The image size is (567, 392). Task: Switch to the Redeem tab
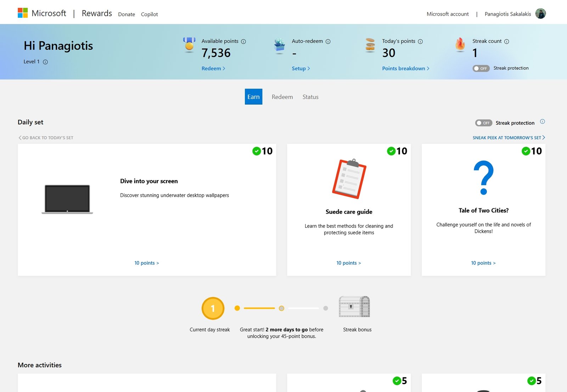click(282, 97)
